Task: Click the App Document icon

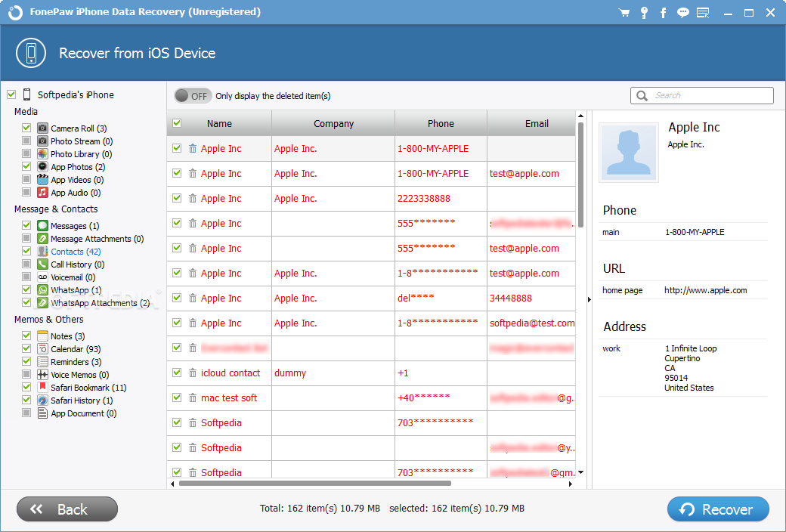Action: 42,413
